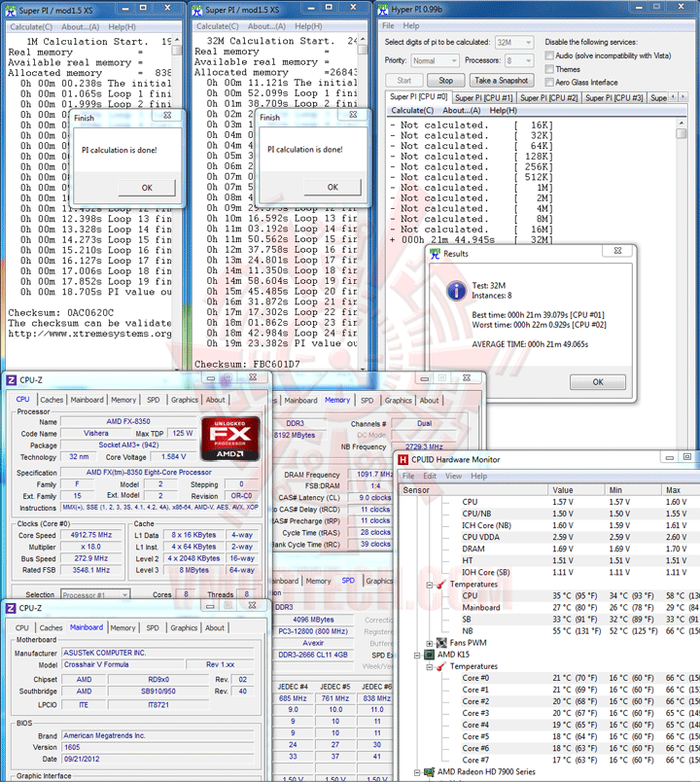Open the Hyper PI File menu

tap(388, 26)
